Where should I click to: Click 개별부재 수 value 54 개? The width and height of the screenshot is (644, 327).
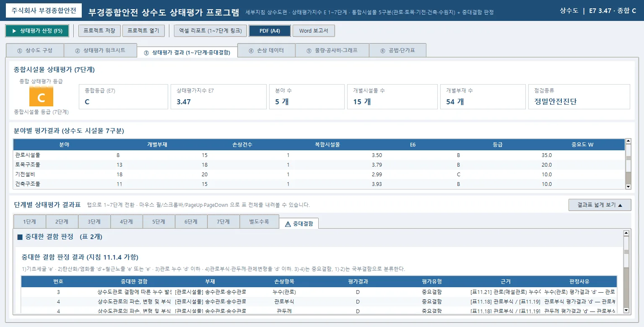coord(455,101)
